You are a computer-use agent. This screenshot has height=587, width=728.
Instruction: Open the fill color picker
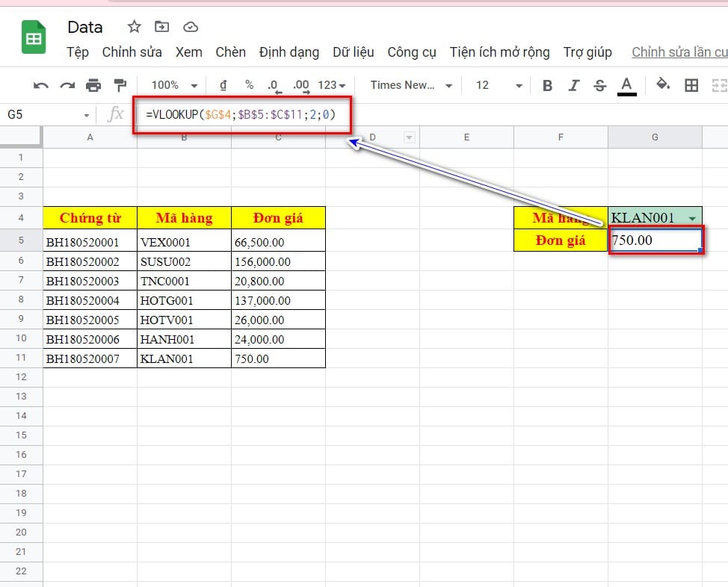tap(662, 85)
